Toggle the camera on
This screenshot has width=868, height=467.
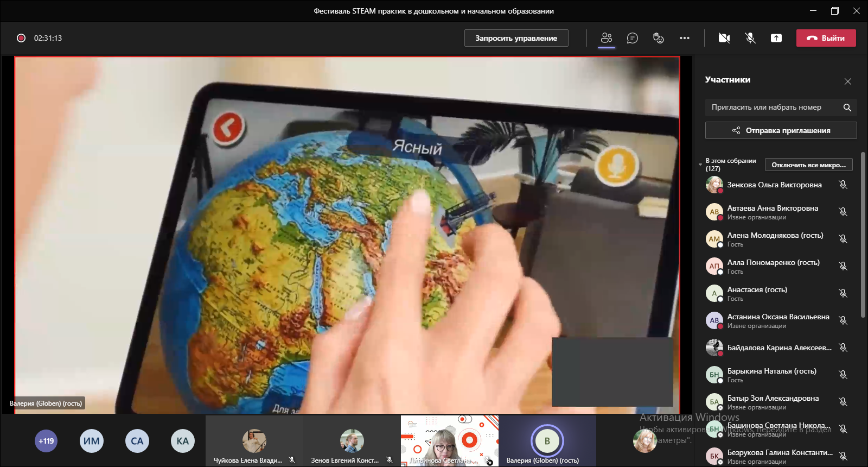coord(724,38)
